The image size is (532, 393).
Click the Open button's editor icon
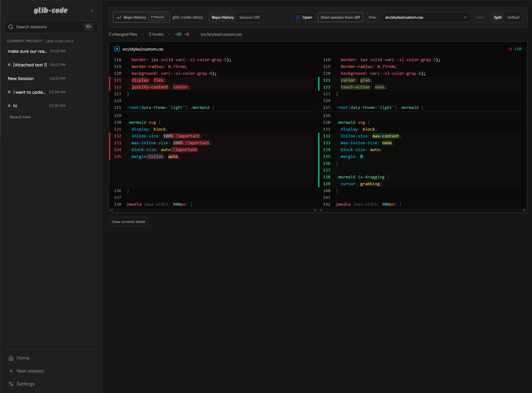(298, 17)
